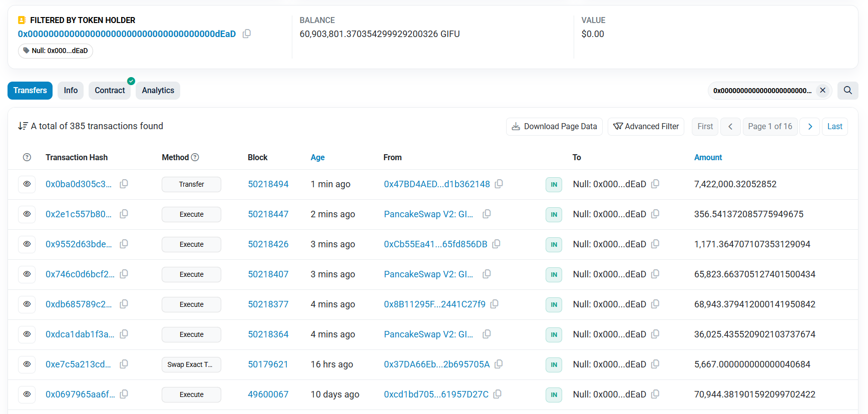Copy transaction hash 0x9552d63bde
Screen dimensions: 868x414
(124, 244)
